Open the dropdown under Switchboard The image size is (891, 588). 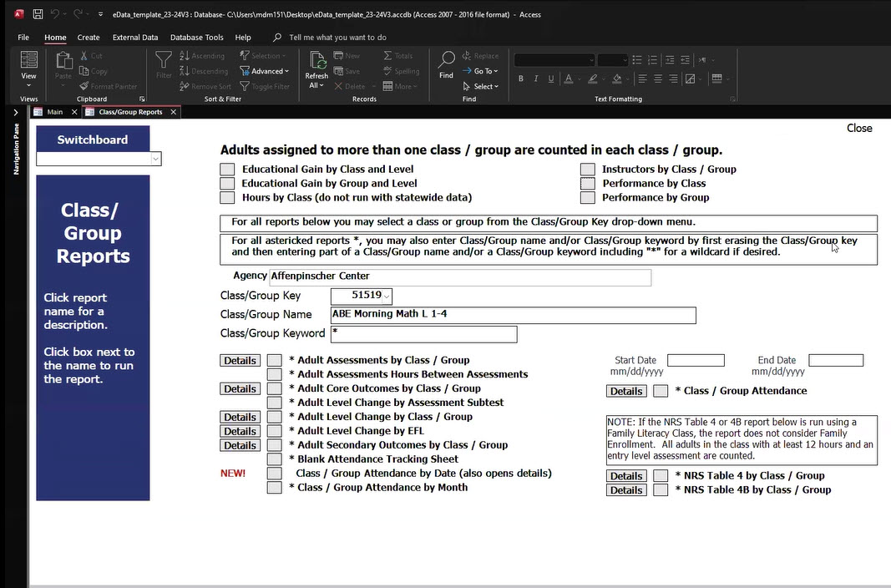[x=155, y=159]
